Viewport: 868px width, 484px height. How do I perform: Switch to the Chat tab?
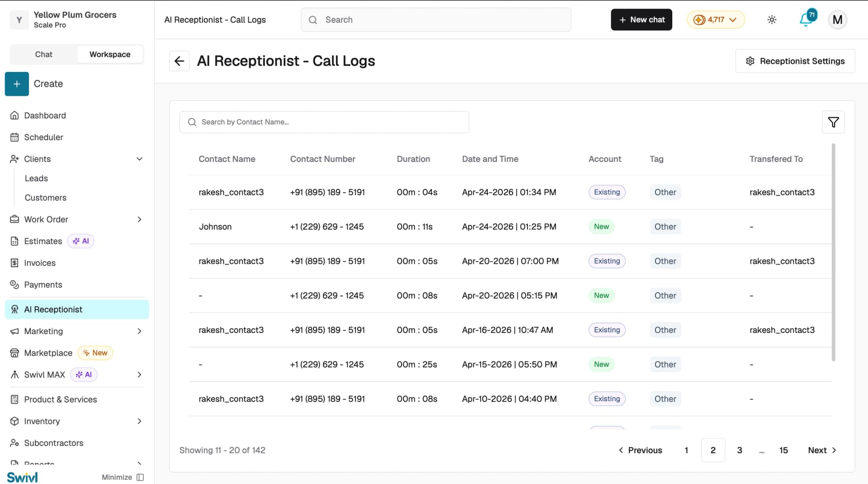pyautogui.click(x=44, y=54)
